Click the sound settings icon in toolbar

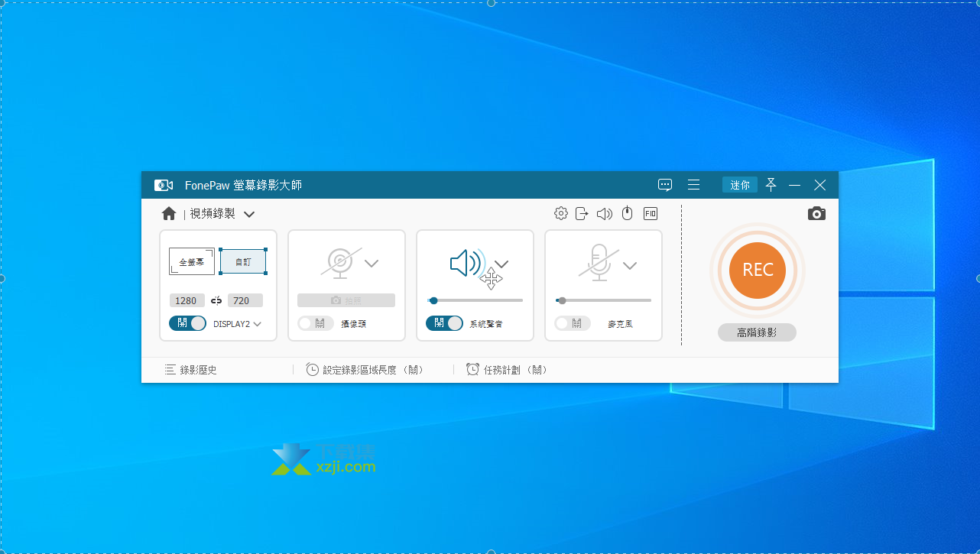pyautogui.click(x=605, y=214)
